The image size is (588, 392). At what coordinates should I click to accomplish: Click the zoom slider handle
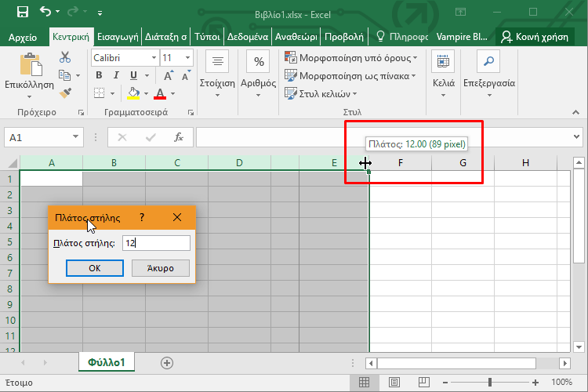(490, 383)
